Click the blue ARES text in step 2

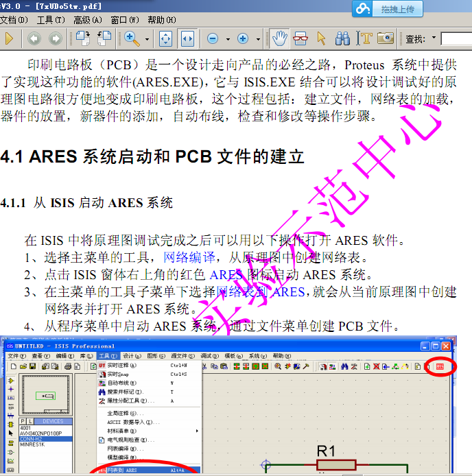tap(226, 275)
